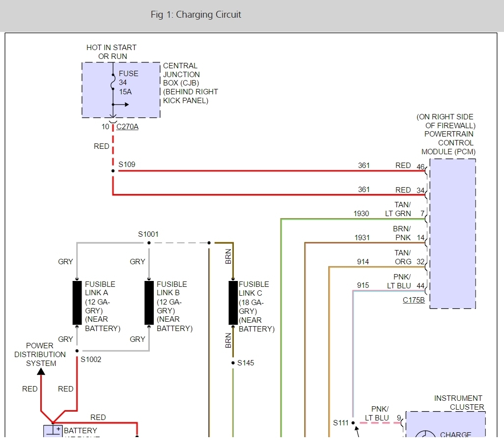Click the S111 splice label
Viewport: 504px width, 446px height.
(341, 422)
